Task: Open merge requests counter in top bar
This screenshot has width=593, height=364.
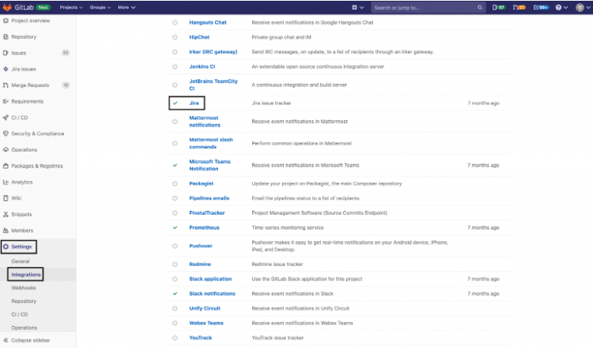Action: pyautogui.click(x=519, y=8)
